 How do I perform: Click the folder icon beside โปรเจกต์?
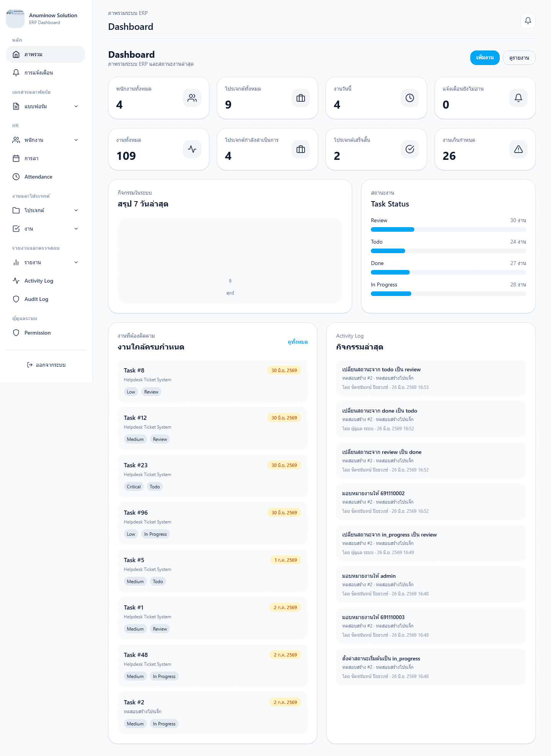[x=16, y=210]
